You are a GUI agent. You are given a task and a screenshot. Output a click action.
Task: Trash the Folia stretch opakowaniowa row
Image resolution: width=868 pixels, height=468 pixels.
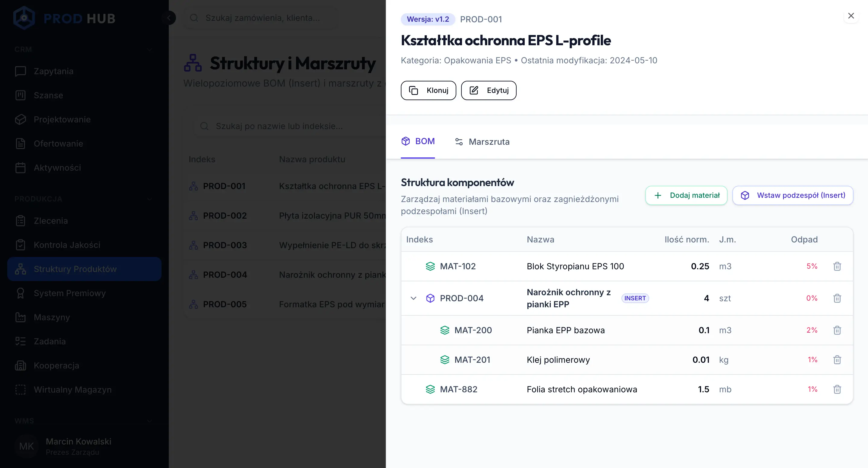837,389
